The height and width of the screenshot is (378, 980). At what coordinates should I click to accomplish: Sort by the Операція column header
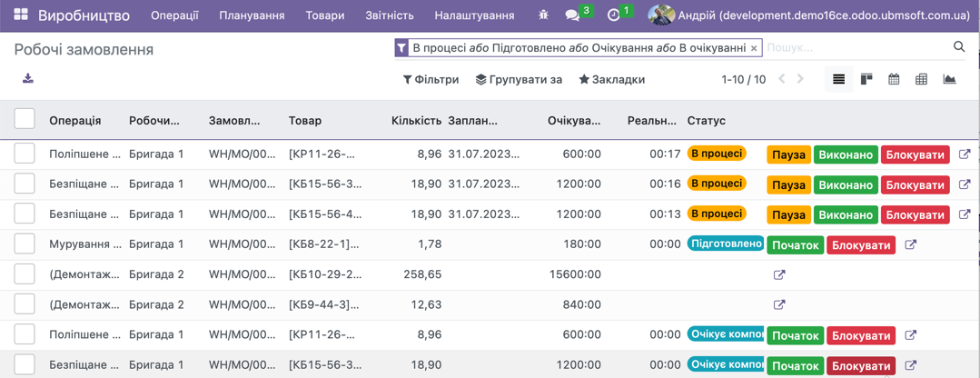(x=75, y=121)
